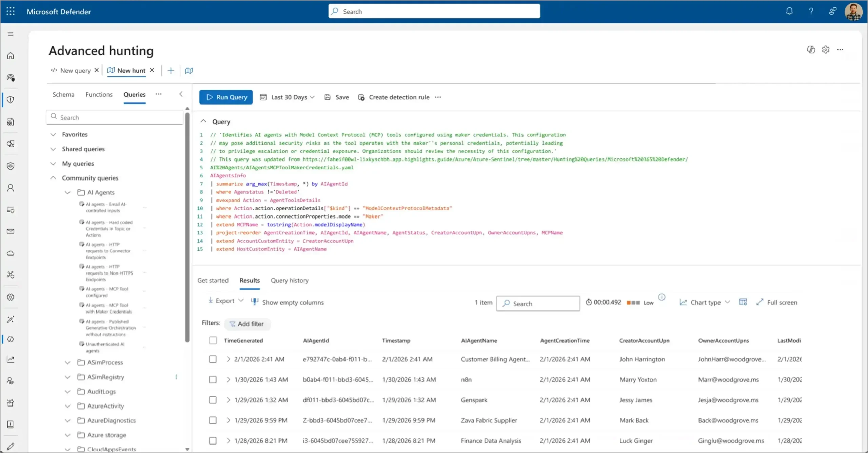
Task: Open the shield icon in the sidebar
Action: pyautogui.click(x=11, y=100)
